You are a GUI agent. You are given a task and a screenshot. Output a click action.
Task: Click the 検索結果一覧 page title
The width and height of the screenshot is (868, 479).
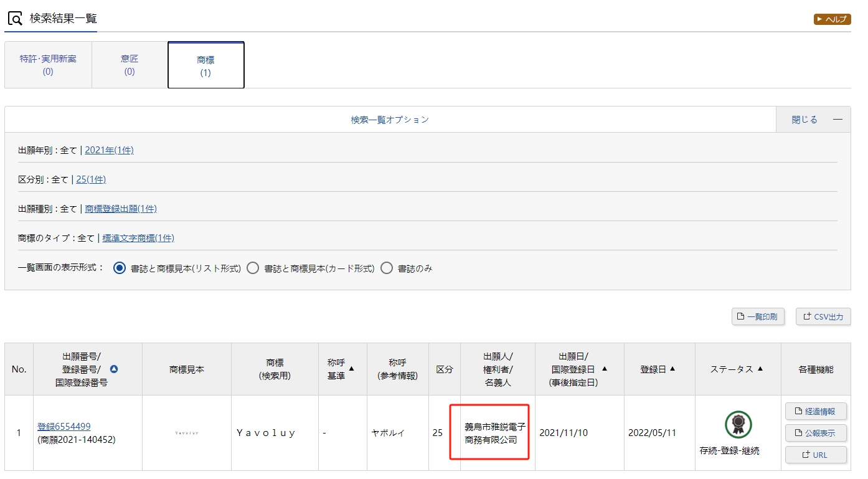pos(64,19)
